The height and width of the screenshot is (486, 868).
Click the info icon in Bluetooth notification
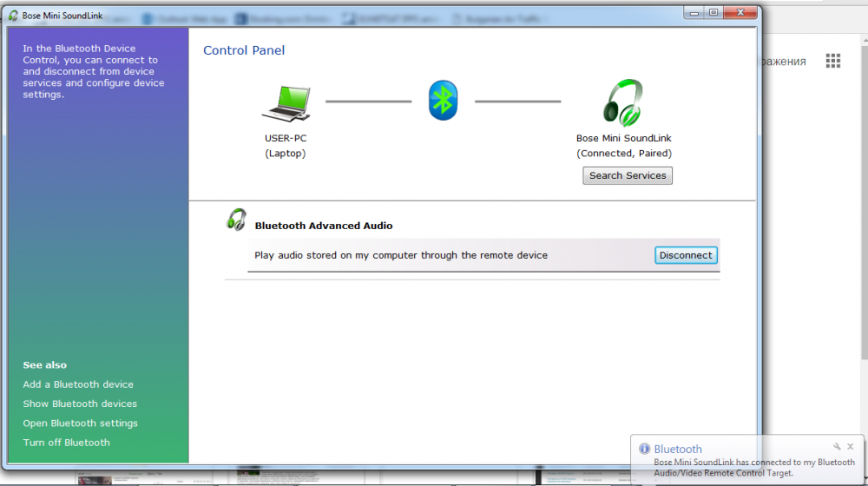click(x=644, y=449)
